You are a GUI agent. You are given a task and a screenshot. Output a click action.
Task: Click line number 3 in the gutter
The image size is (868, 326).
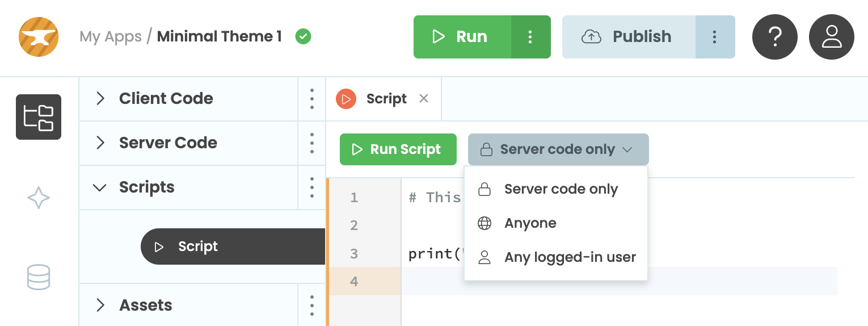354,254
